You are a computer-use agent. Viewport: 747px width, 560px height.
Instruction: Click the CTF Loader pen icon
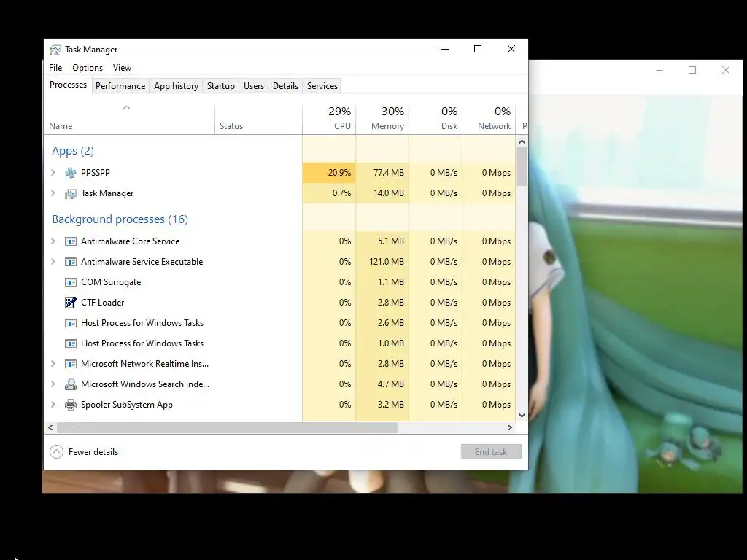pos(71,303)
